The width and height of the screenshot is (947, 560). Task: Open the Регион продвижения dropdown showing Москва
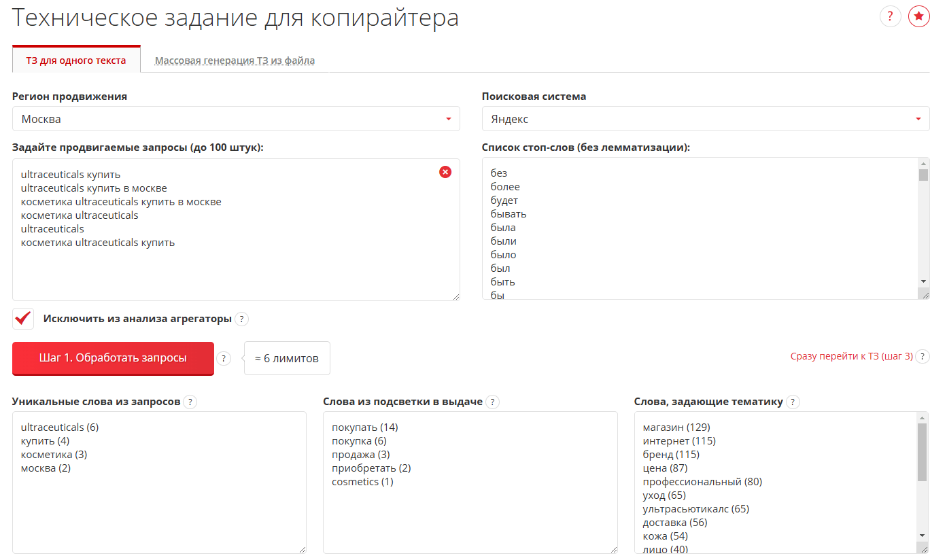(236, 119)
